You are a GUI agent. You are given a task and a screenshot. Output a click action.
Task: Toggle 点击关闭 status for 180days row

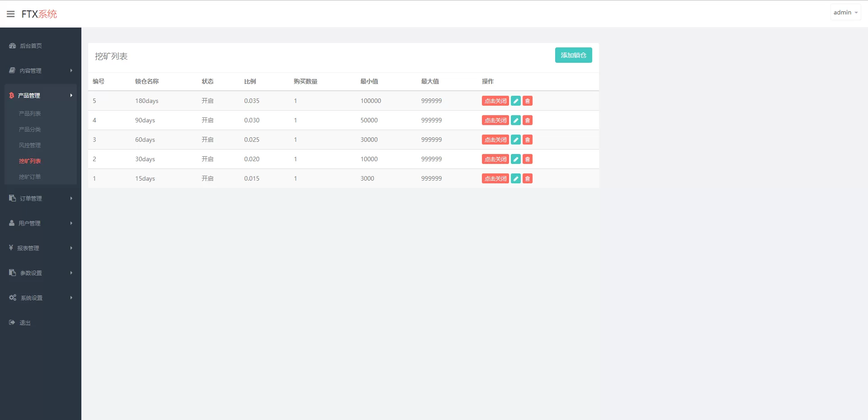point(495,101)
